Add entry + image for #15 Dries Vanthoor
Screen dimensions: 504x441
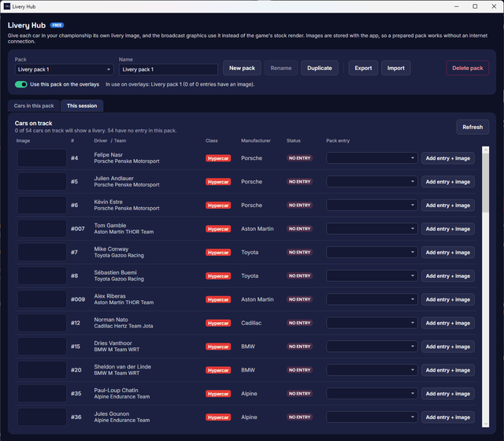click(x=448, y=346)
